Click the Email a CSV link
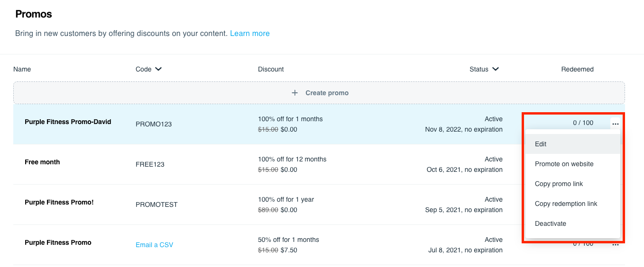Screen dimensions: 644x267 click(154, 245)
